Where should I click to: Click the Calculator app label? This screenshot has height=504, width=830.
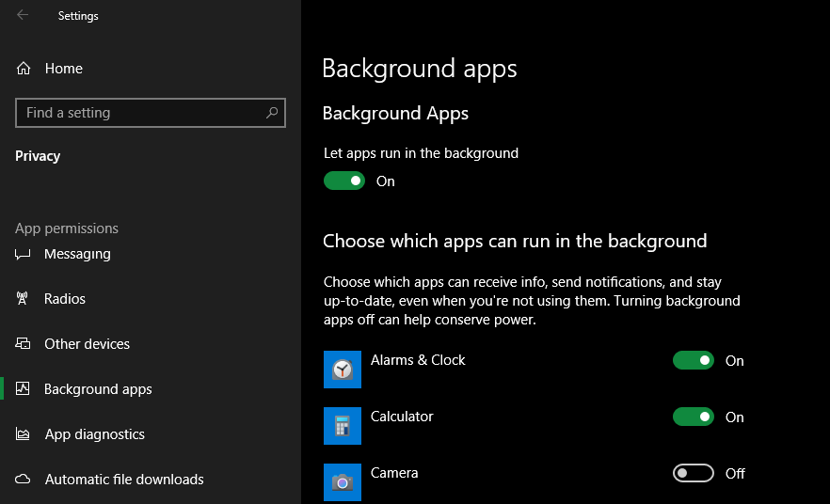pyautogui.click(x=402, y=417)
